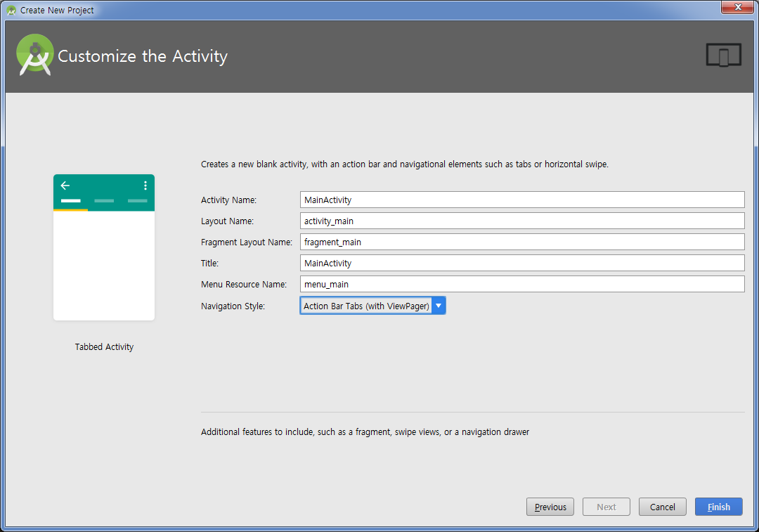Screen dimensions: 759x532
Task: Click into the Layout Name field
Action: (x=521, y=221)
